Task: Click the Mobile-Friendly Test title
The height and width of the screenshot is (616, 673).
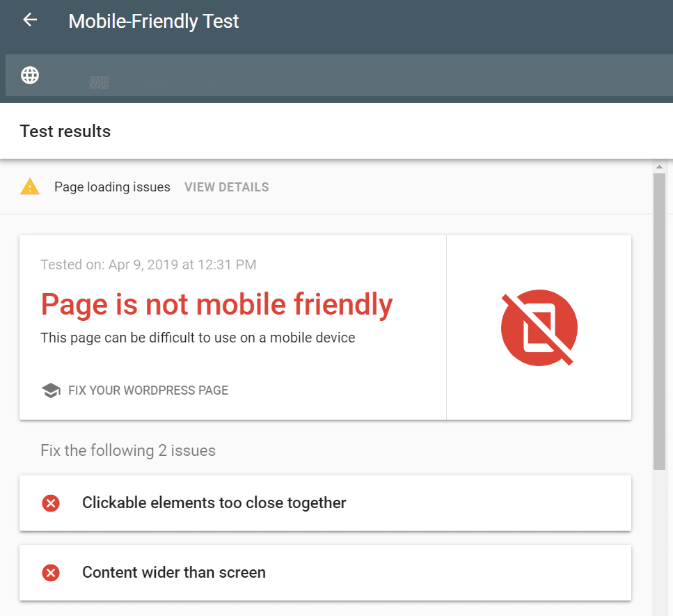Action: [153, 22]
